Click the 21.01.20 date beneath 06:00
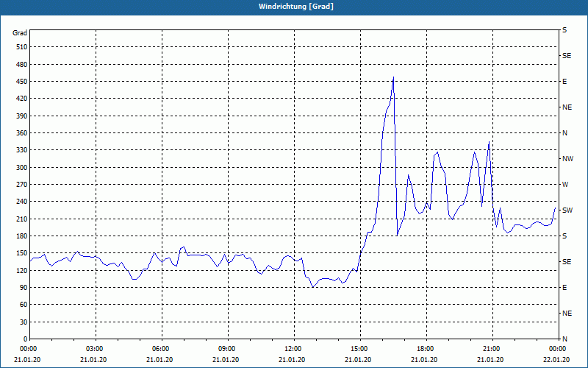The height and width of the screenshot is (368, 588). click(159, 360)
